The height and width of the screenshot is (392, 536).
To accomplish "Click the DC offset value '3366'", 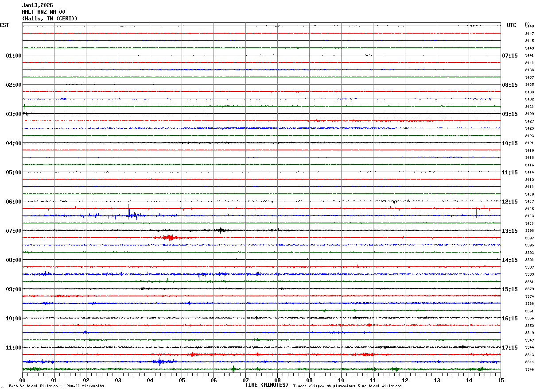I will [x=529, y=304].
